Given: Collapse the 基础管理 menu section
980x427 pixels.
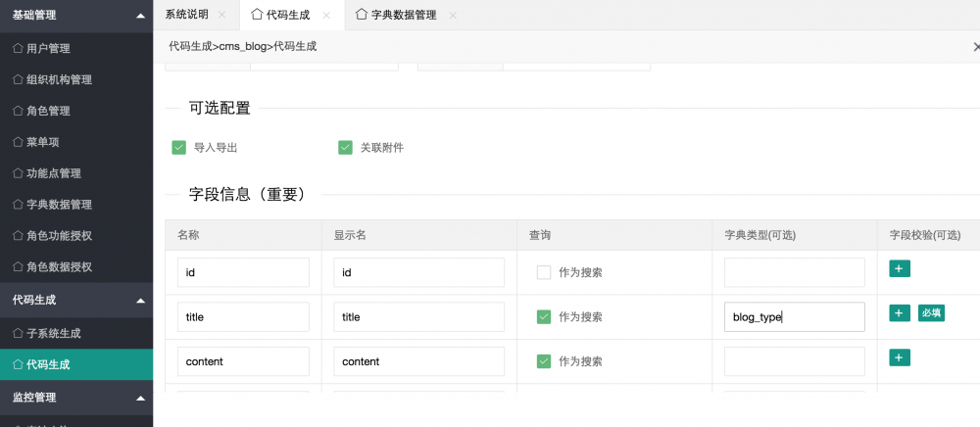Looking at the screenshot, I should pos(141,16).
